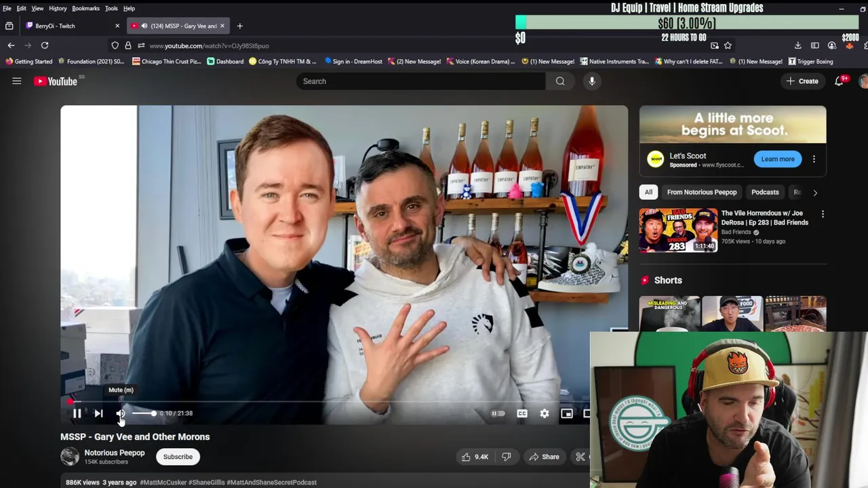Open Notorious Peepop channel name link
Viewport: 868px width, 488px height.
pyautogui.click(x=115, y=453)
